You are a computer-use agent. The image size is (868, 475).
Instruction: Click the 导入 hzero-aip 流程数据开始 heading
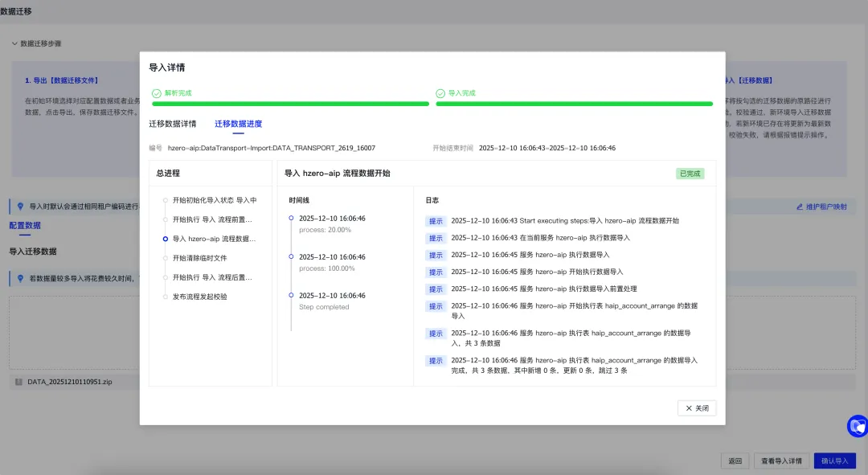click(x=337, y=174)
